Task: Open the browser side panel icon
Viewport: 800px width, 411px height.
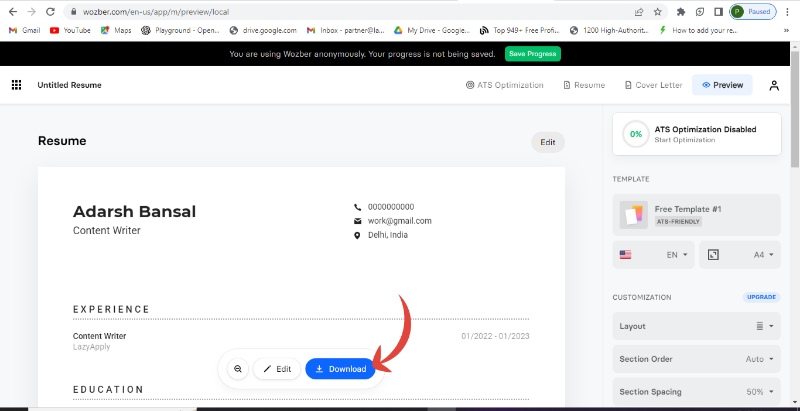Action: pos(719,11)
